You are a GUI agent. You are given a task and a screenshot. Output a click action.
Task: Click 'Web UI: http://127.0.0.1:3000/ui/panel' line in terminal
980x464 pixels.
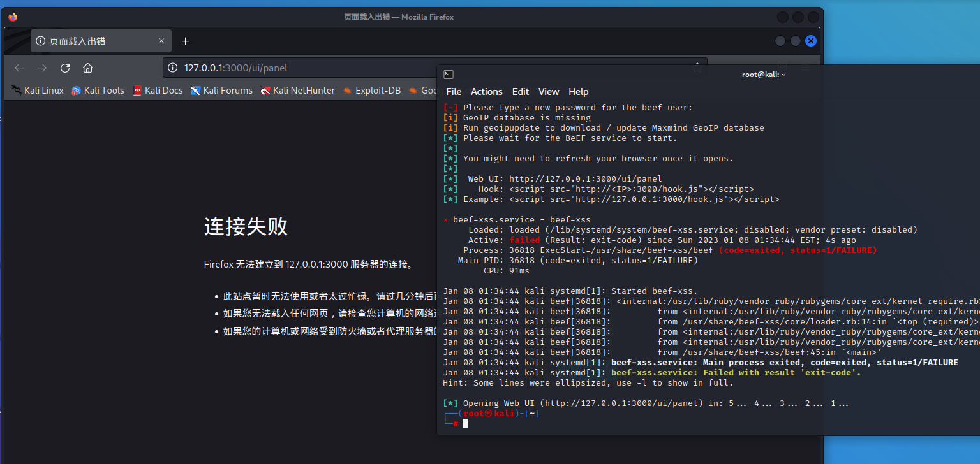565,178
